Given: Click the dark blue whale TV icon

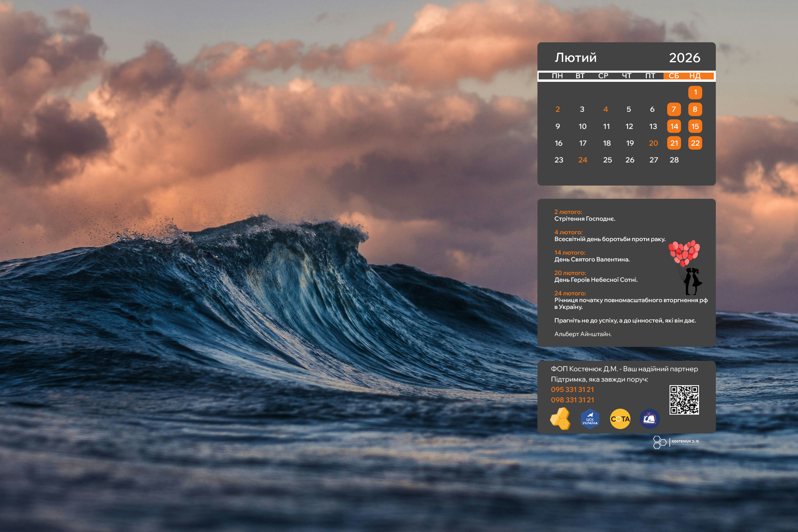Looking at the screenshot, I should [650, 419].
